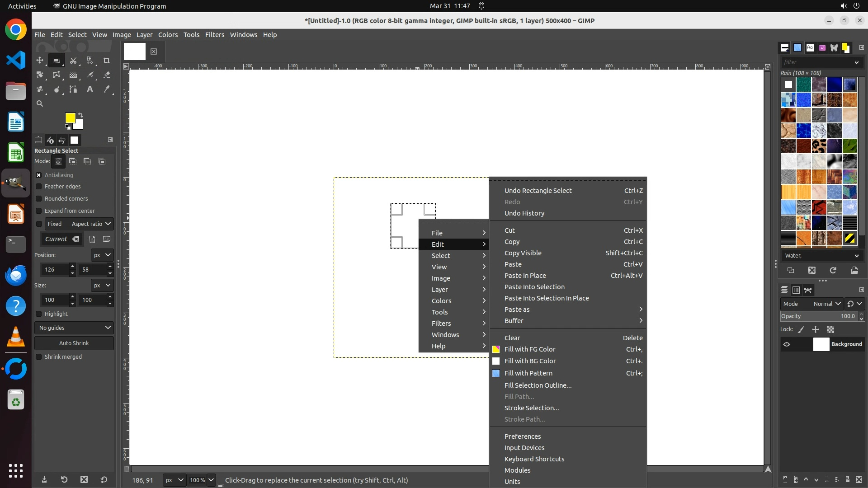Select the Zoom magnifier tool
Screen dimensions: 868x488
coord(40,103)
